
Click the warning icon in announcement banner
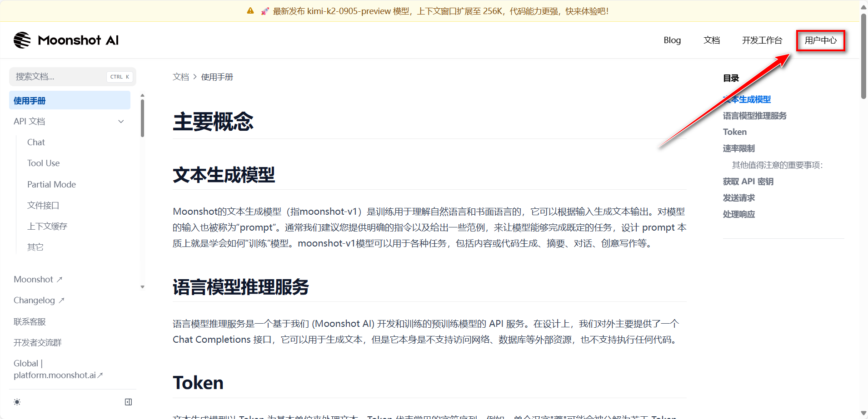coord(250,11)
